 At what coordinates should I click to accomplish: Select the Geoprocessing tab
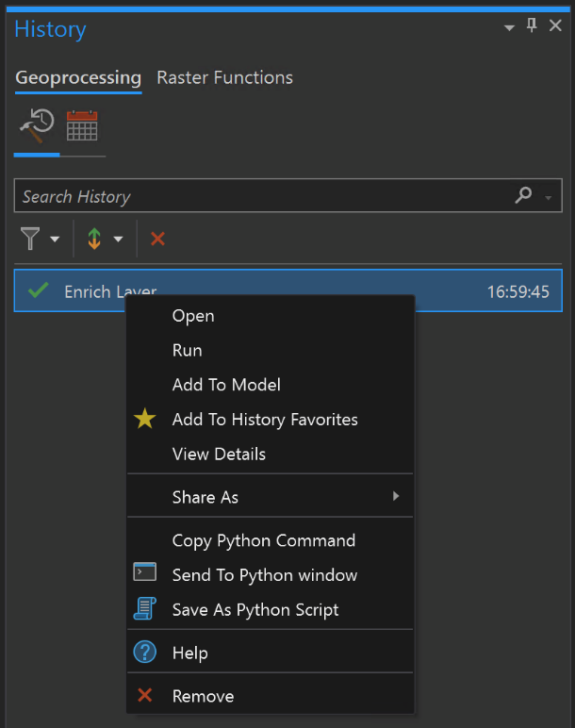pos(78,77)
